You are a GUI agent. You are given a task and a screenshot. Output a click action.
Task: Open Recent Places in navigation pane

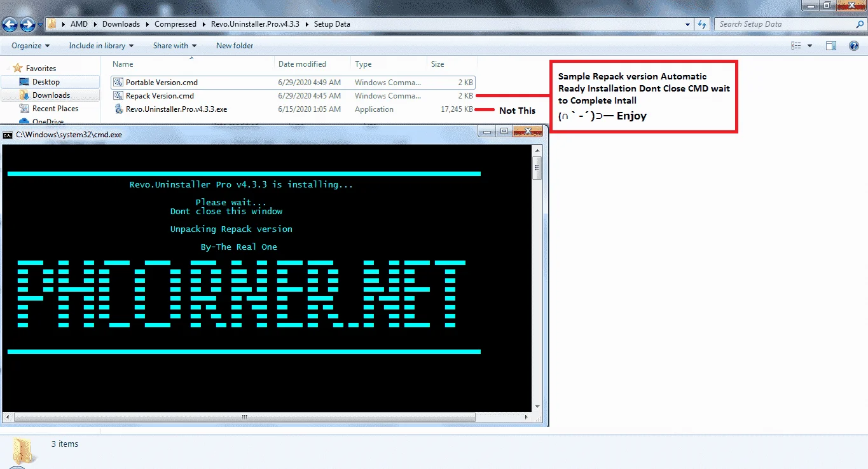pyautogui.click(x=55, y=109)
